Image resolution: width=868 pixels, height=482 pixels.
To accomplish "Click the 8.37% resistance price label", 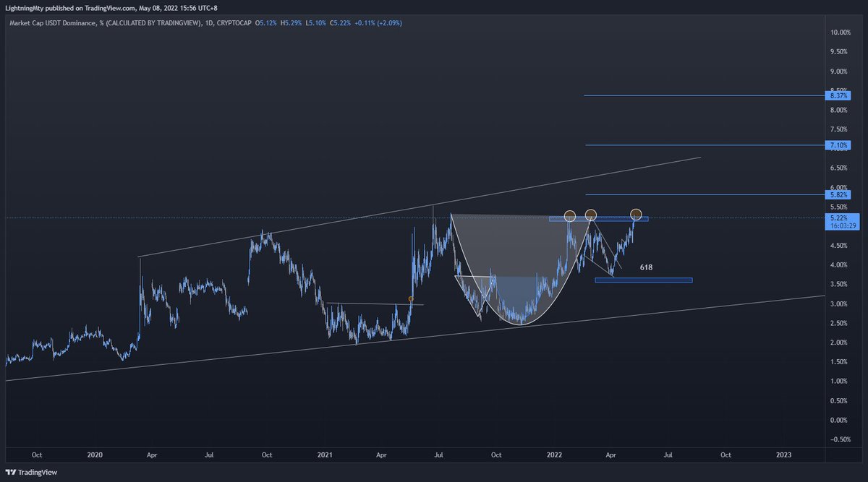I will [838, 95].
